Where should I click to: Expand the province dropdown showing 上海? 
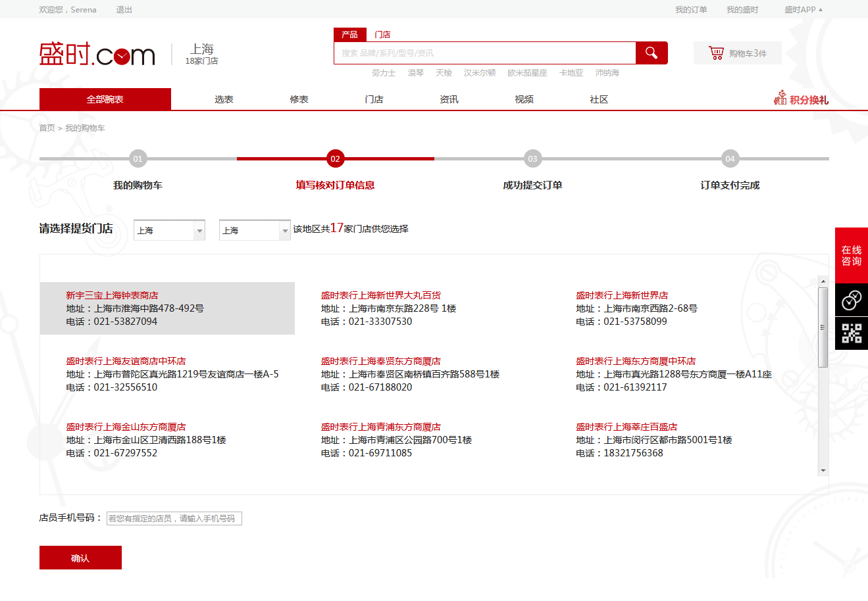[x=199, y=231]
